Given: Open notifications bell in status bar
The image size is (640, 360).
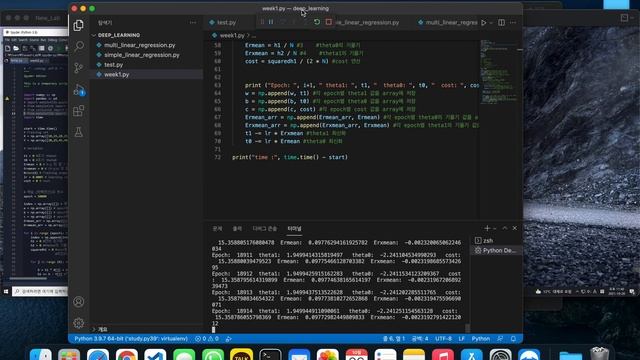Looking at the screenshot, I should point(513,339).
